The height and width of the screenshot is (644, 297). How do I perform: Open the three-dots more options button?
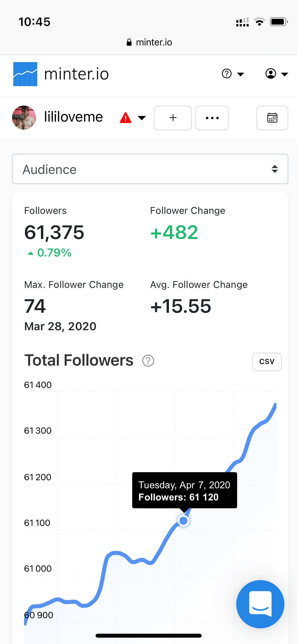click(212, 118)
